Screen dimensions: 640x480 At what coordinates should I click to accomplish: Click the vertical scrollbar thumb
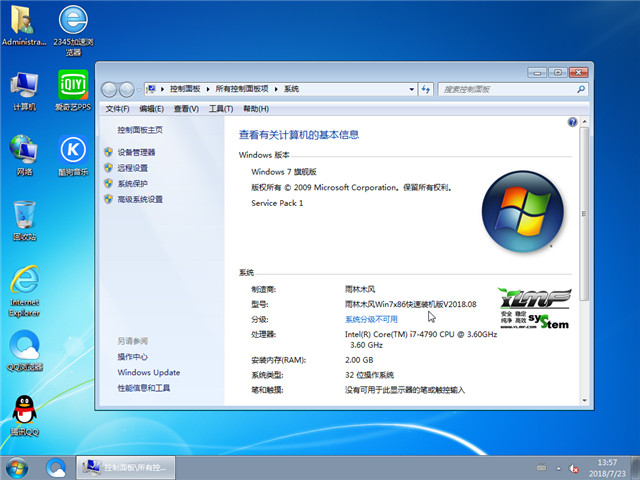tap(584, 214)
